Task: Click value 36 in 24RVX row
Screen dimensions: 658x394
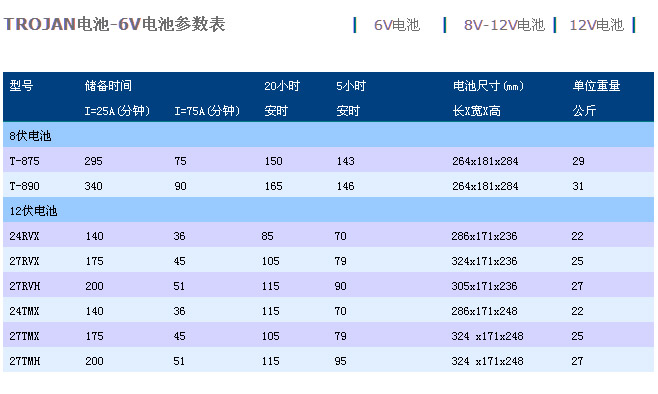Action: pyautogui.click(x=180, y=236)
